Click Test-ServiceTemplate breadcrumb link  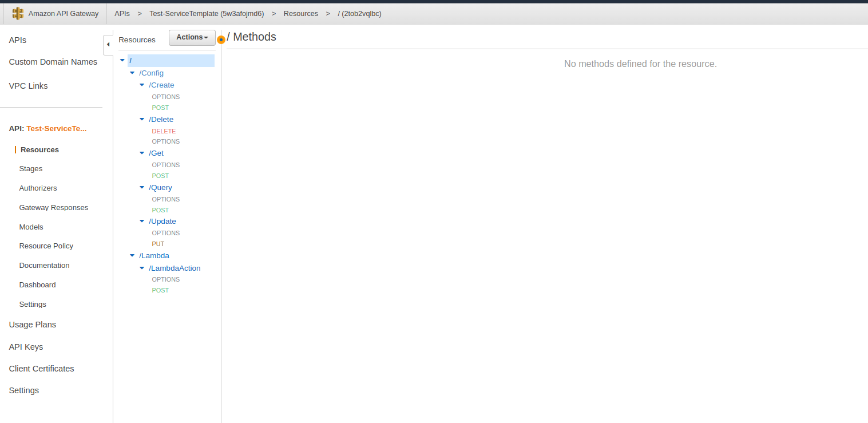click(206, 13)
